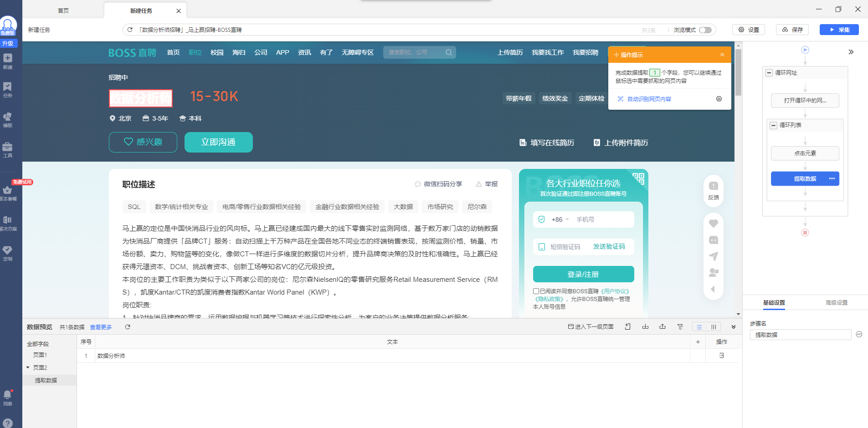The image size is (868, 428).
Task: Open the 职位 nav menu item
Action: [x=195, y=52]
